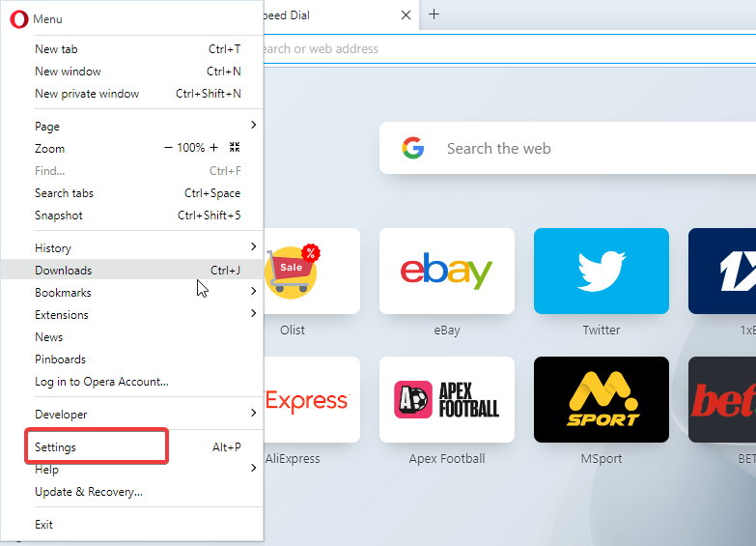Open Downloads from the menu
This screenshot has width=756, height=546.
click(132, 271)
